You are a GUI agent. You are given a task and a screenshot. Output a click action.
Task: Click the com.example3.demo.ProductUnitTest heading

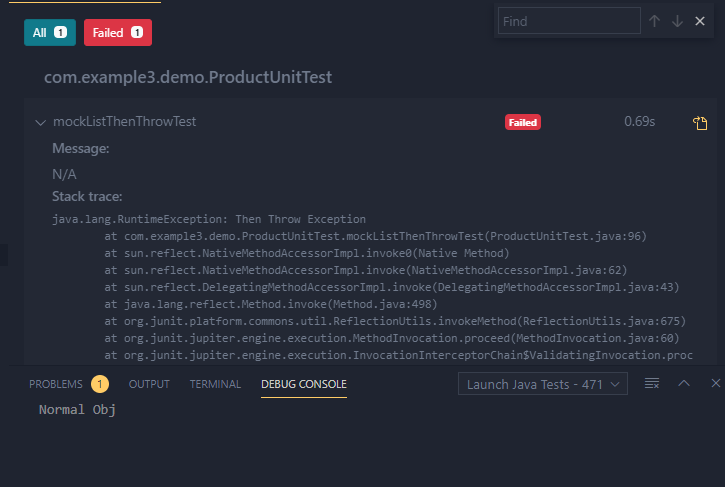[x=188, y=77]
